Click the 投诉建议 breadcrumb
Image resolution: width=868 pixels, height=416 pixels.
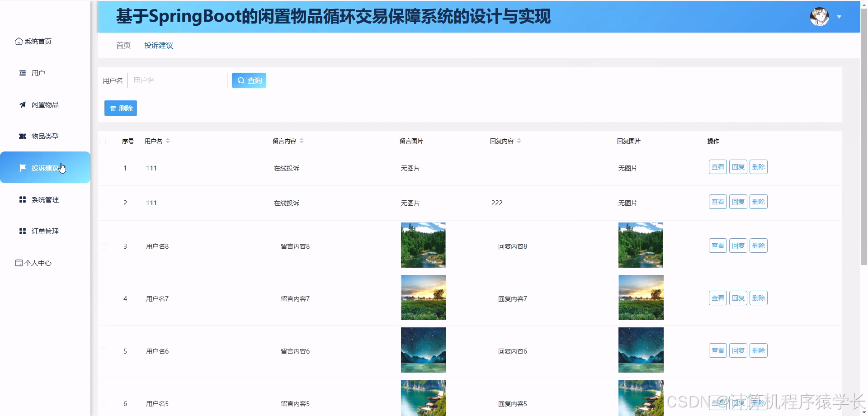[x=159, y=45]
